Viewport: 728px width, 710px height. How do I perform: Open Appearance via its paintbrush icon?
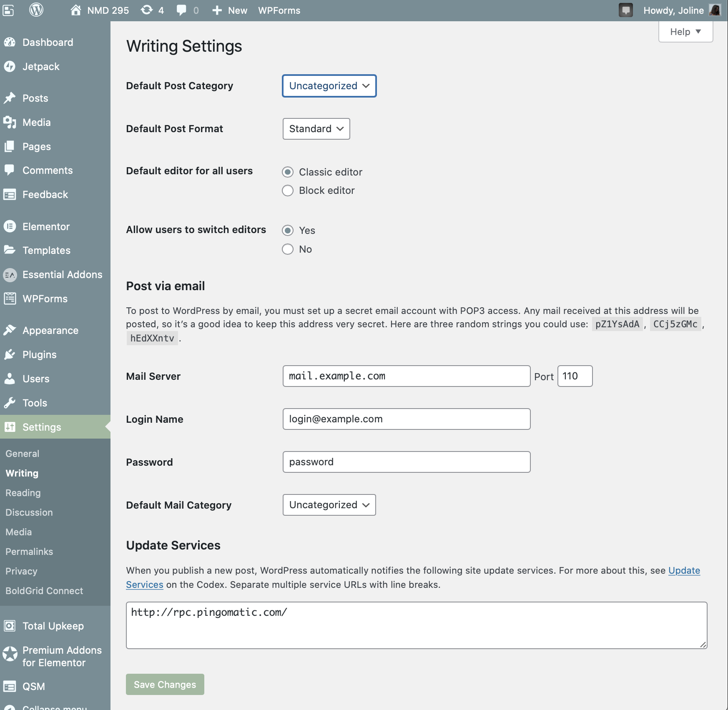(10, 330)
